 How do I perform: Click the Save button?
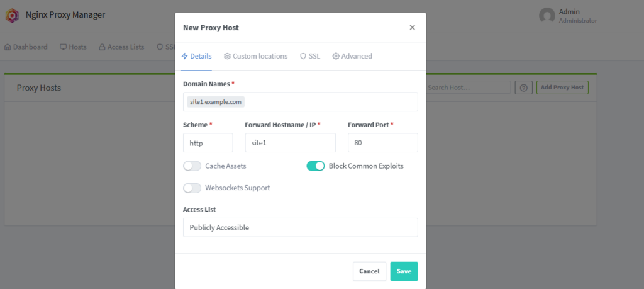pyautogui.click(x=404, y=271)
